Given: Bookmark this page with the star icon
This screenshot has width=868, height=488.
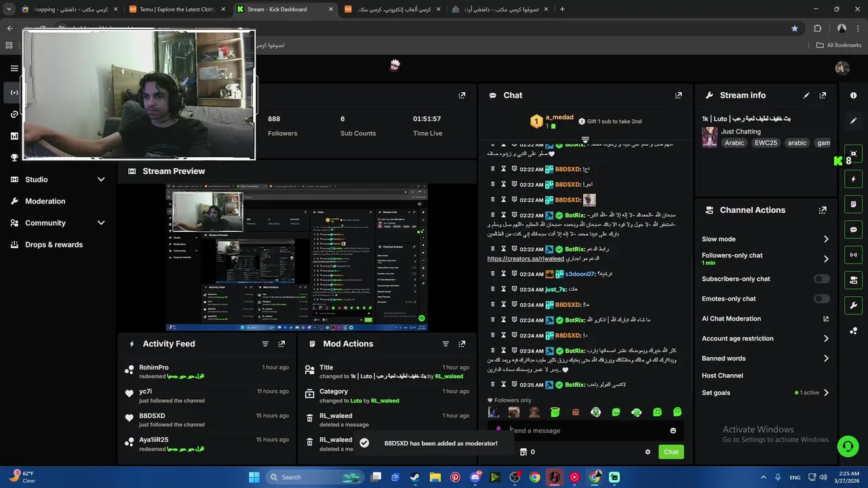Looking at the screenshot, I should 795,28.
